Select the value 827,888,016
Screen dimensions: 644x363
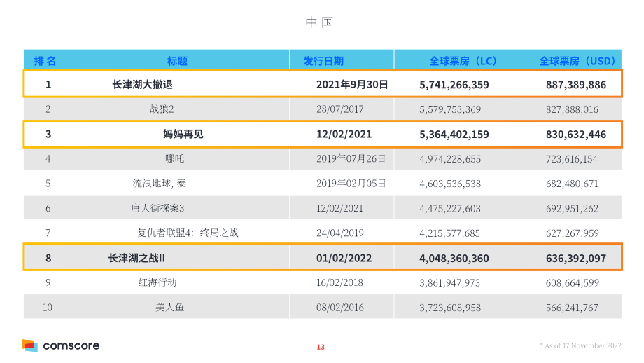(x=572, y=110)
